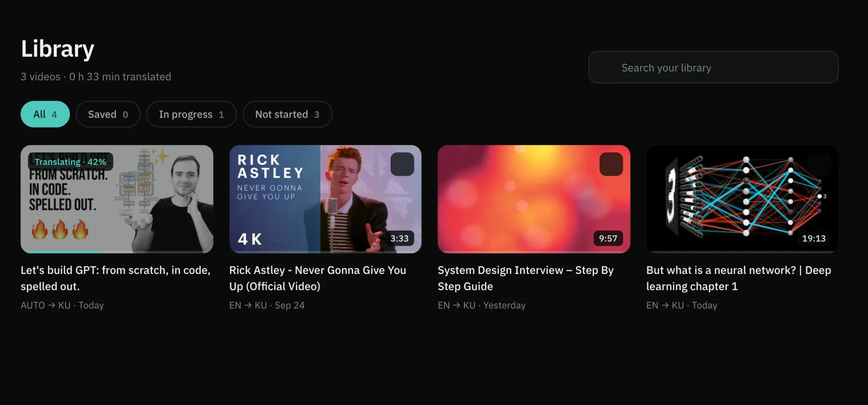
Task: Click the square button on Rick Astley thumbnail
Action: pos(402,164)
